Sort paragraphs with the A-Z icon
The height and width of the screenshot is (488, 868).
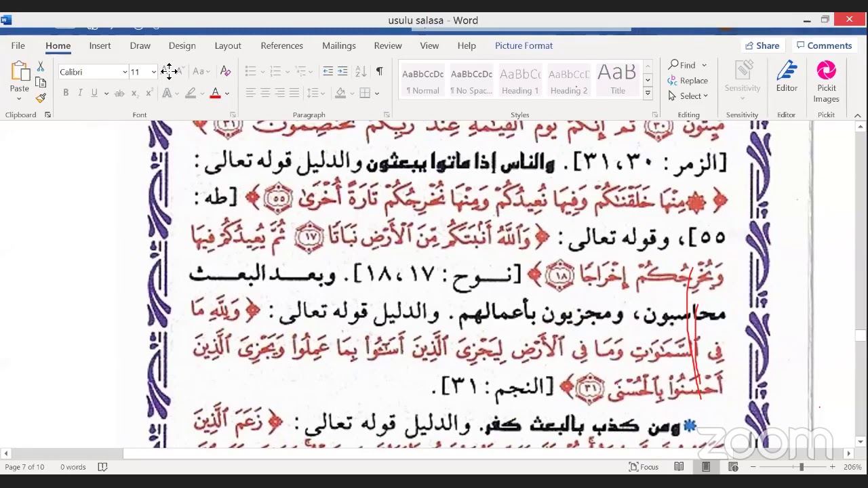(x=361, y=71)
